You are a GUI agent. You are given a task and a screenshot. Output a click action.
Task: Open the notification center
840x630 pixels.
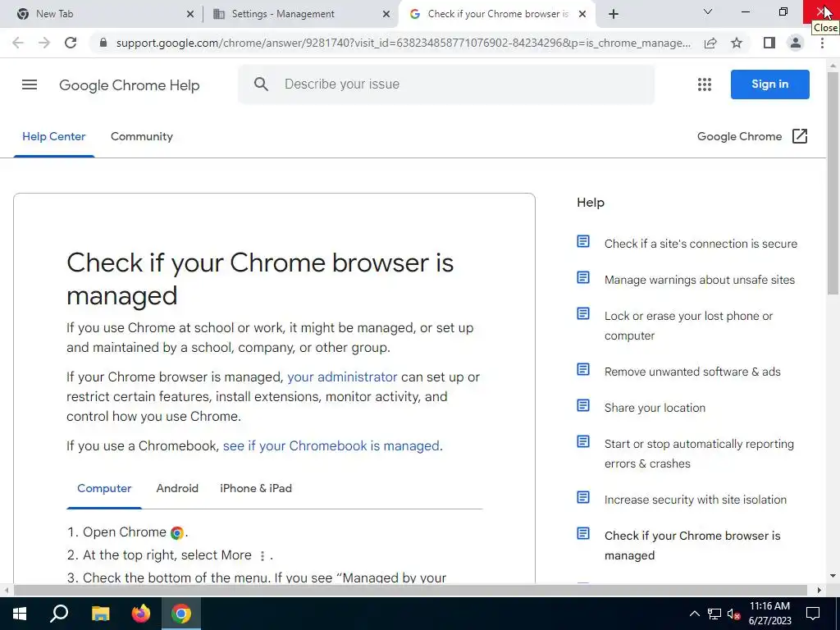[813, 614]
